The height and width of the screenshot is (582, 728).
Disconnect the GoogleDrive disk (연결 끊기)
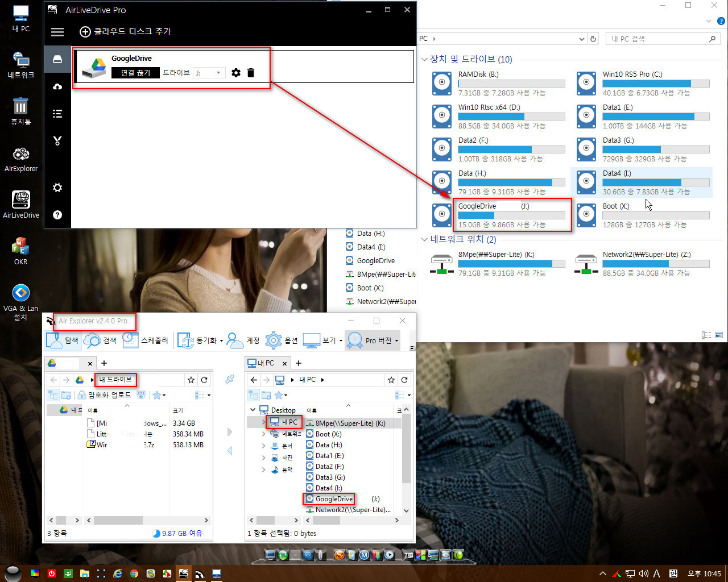135,73
